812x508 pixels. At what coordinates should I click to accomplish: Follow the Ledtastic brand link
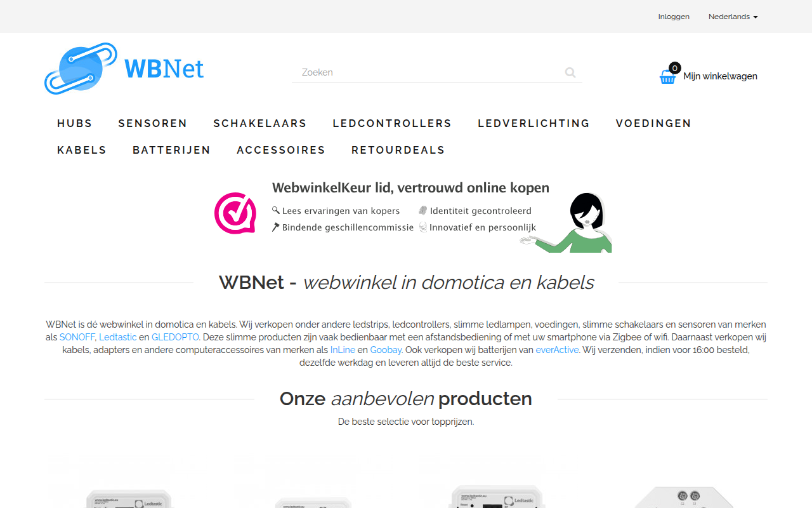[117, 337]
